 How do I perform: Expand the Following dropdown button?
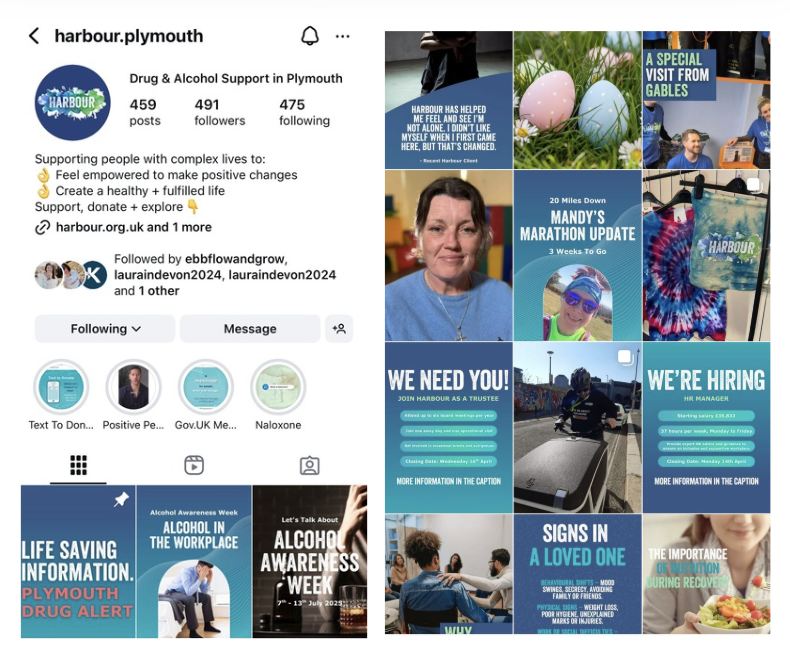pos(105,329)
